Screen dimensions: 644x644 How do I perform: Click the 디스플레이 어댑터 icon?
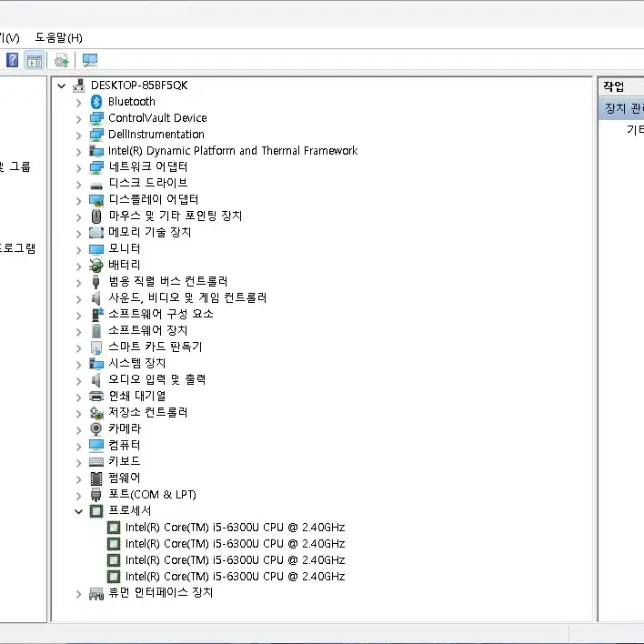coord(96,200)
